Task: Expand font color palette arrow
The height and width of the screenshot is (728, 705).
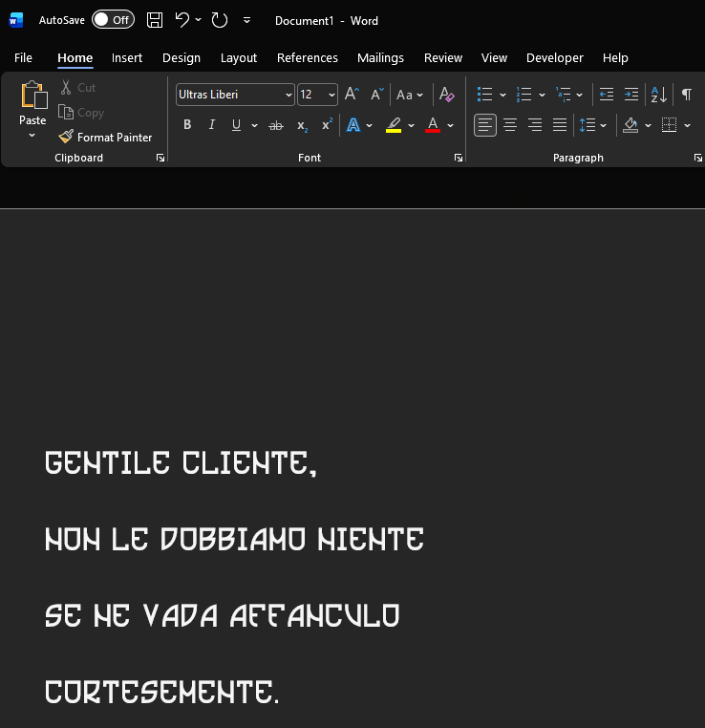Action: pos(450,125)
